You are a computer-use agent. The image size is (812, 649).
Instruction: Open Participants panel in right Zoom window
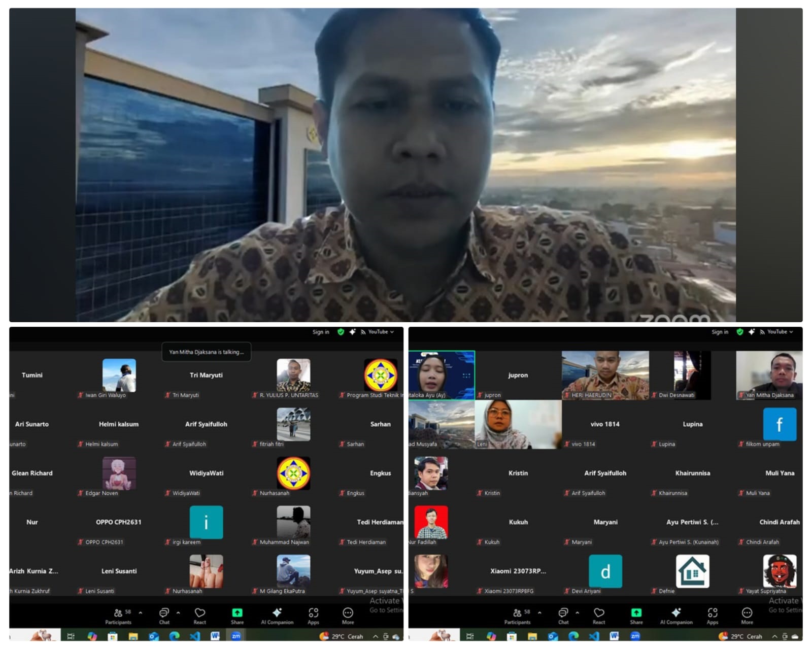click(x=517, y=616)
